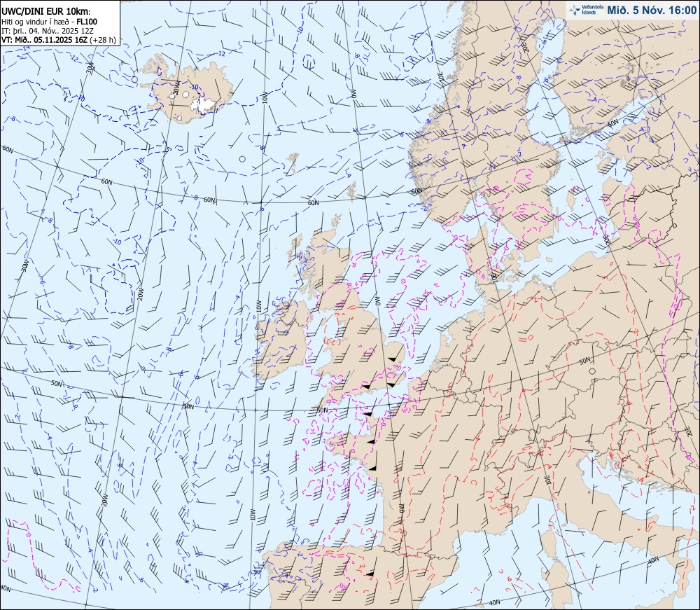
Task: Click the 50N label over the Czech border
Action: click(584, 361)
